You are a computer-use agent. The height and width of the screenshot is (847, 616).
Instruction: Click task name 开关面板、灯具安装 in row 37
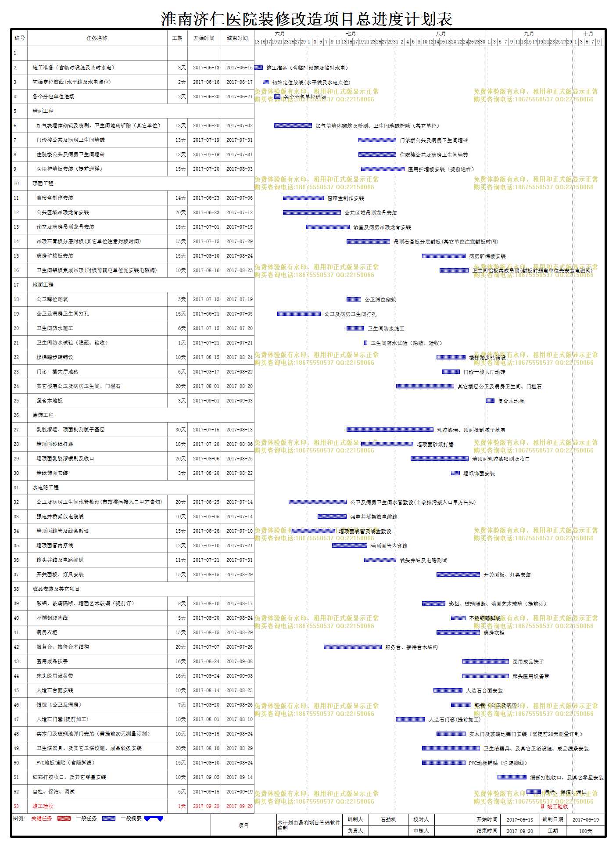(x=60, y=574)
